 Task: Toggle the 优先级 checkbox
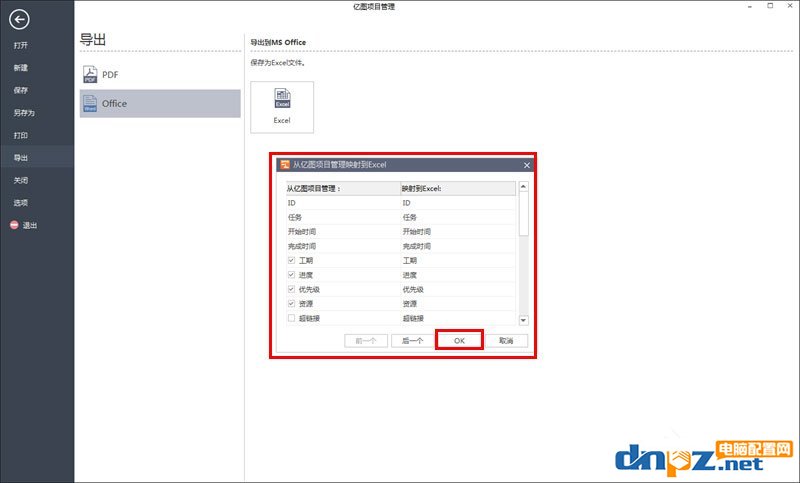point(291,289)
